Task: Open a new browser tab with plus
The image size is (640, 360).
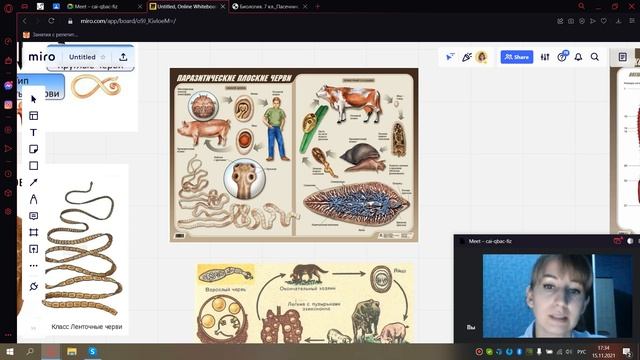Action: pyautogui.click(x=318, y=7)
